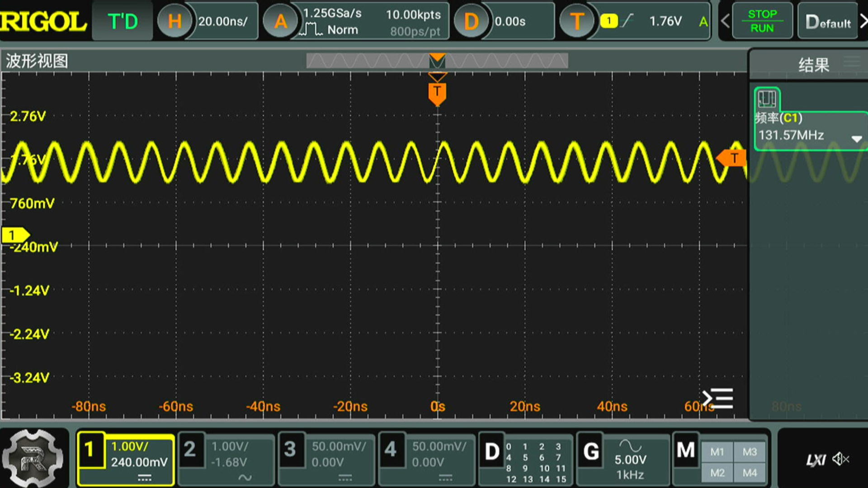Image resolution: width=868 pixels, height=488 pixels.
Task: Click the left chevron beside STOP RUN
Action: [725, 21]
